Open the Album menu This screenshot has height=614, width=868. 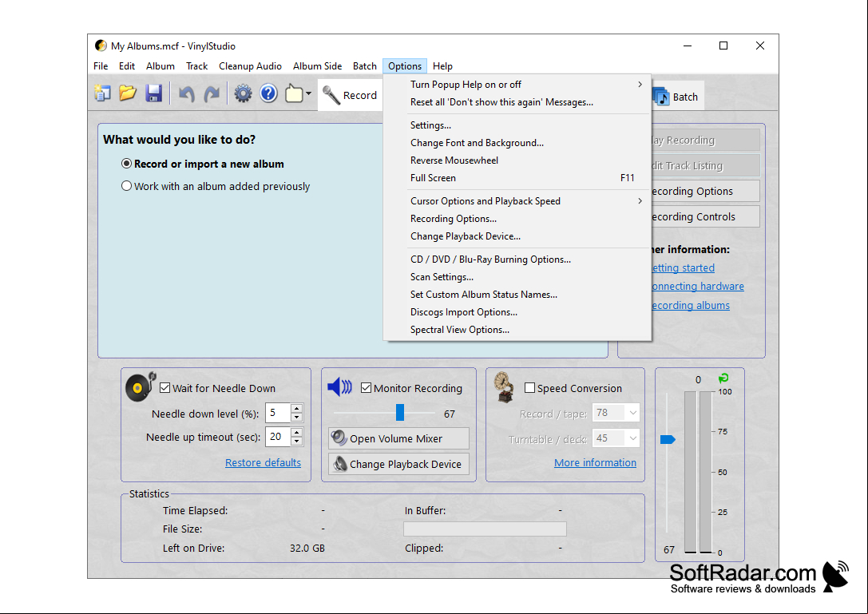(161, 66)
